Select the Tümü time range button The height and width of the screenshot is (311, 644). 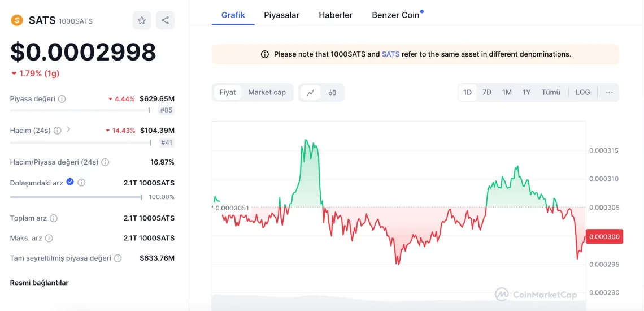coord(551,92)
